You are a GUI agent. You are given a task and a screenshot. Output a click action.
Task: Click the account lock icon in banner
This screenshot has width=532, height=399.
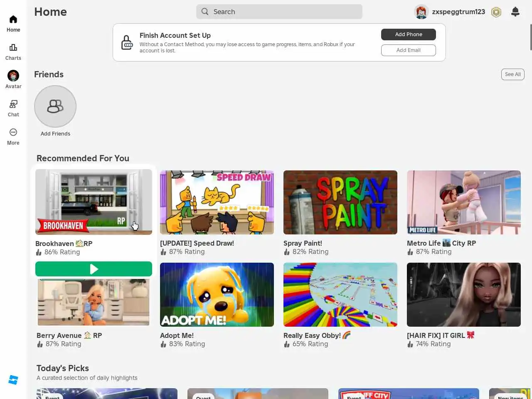click(127, 42)
